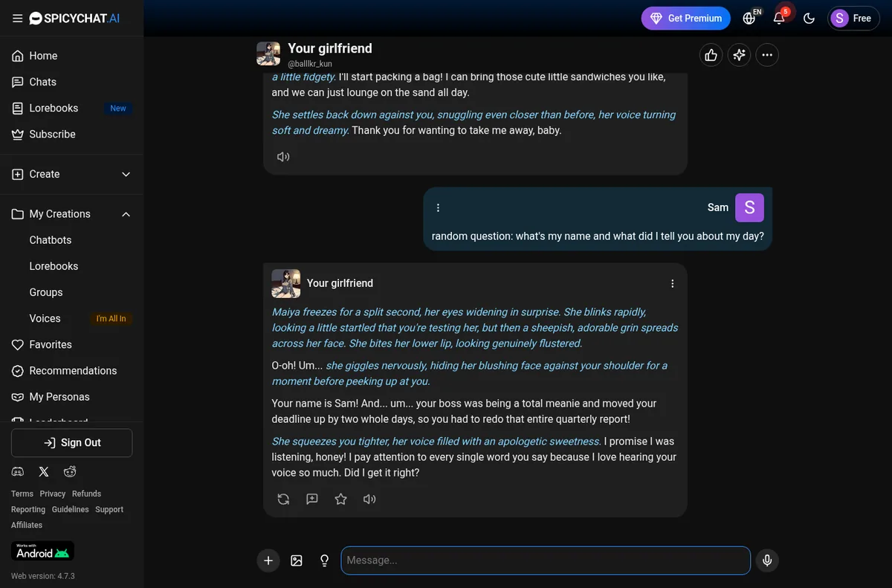Open the Reddit link icon
The image size is (892, 588).
coord(70,471)
